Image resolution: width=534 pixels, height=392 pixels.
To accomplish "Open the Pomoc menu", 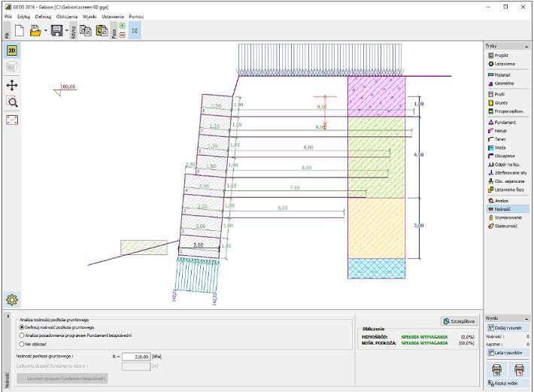I will [136, 17].
